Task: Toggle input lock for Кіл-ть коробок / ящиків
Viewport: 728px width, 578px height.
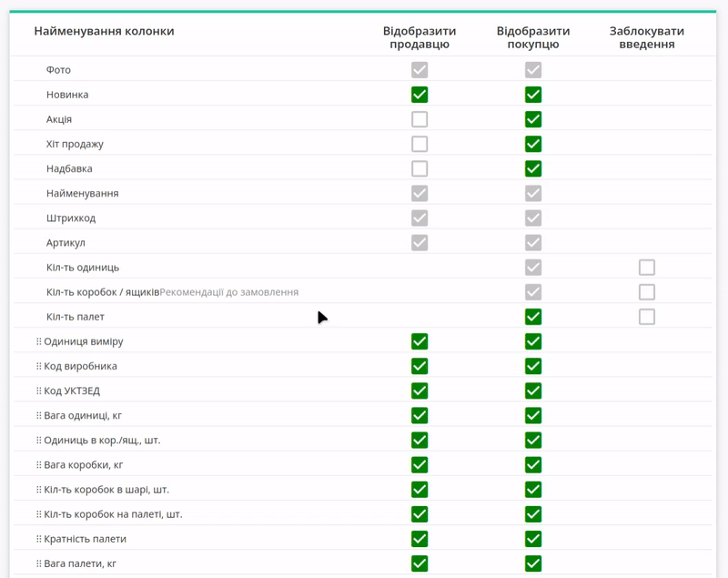Action: coord(647,292)
